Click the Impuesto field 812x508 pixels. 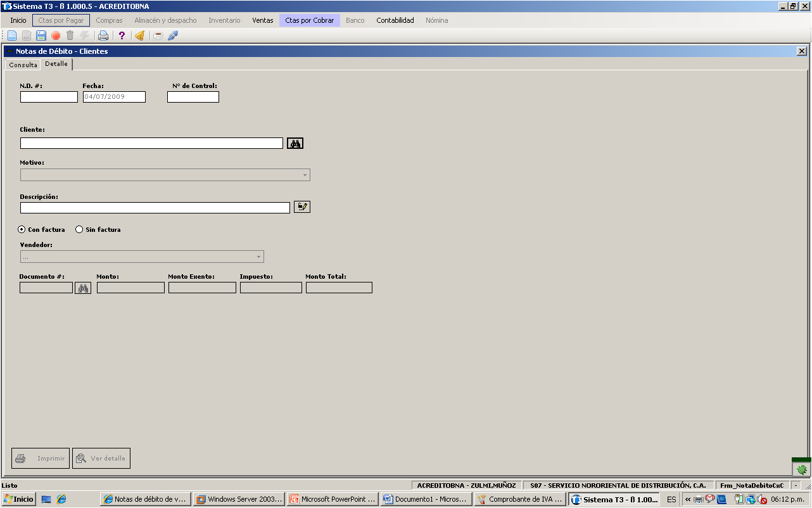271,288
